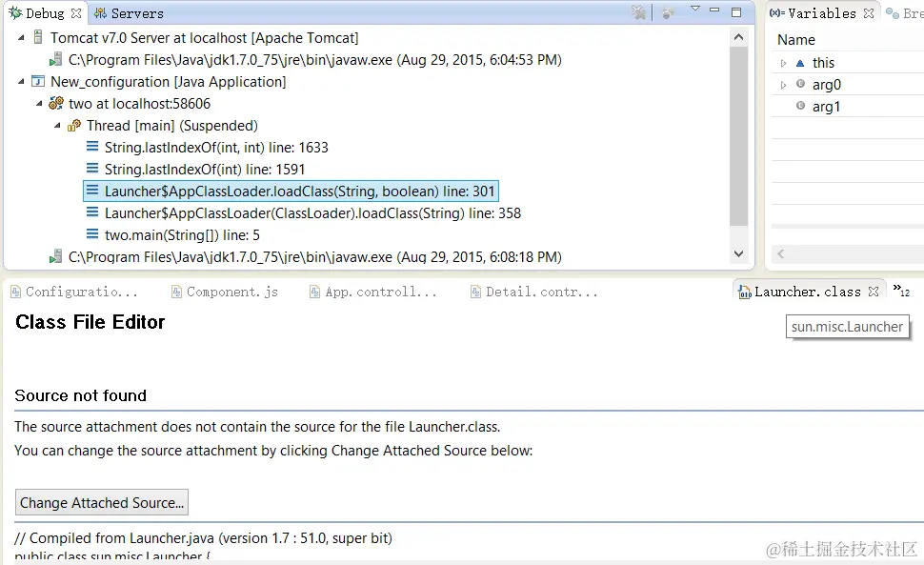Click the Change Attached Source... button

coord(101,502)
